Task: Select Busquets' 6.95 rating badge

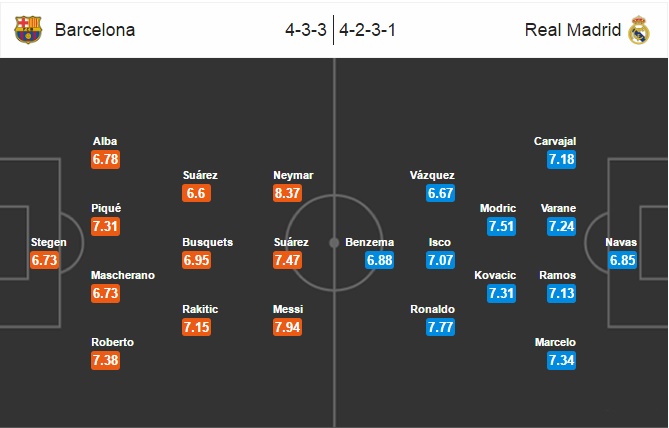Action: tap(196, 260)
